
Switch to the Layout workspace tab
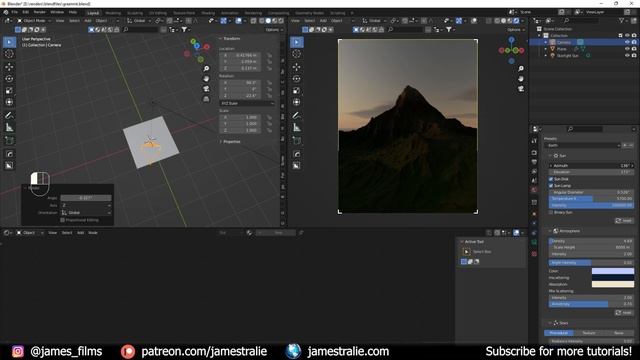click(93, 13)
